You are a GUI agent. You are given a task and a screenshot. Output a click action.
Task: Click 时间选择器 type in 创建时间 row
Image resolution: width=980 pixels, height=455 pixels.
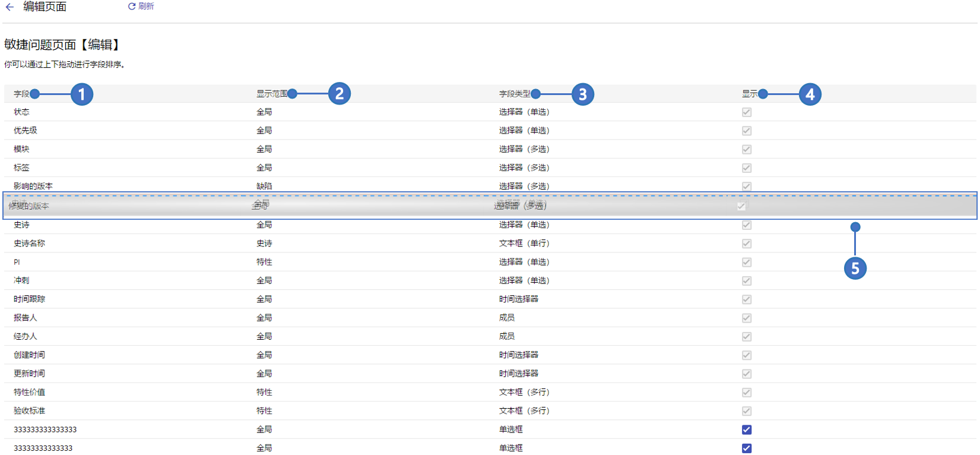coord(519,355)
